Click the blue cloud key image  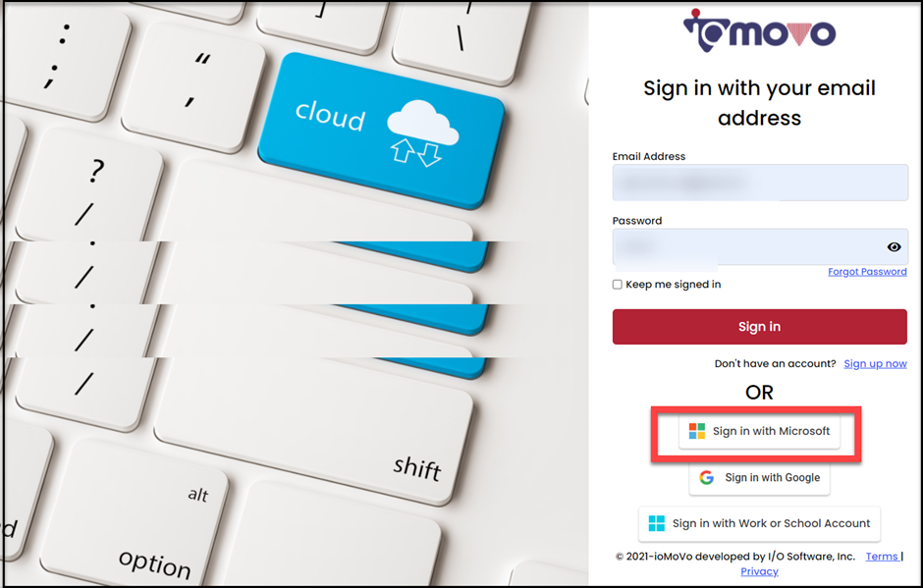pyautogui.click(x=381, y=131)
